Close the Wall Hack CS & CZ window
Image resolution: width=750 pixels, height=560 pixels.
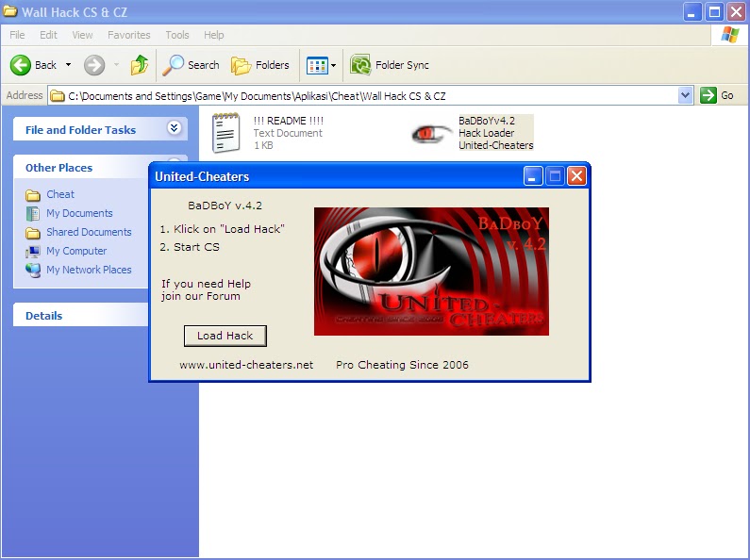(x=737, y=12)
